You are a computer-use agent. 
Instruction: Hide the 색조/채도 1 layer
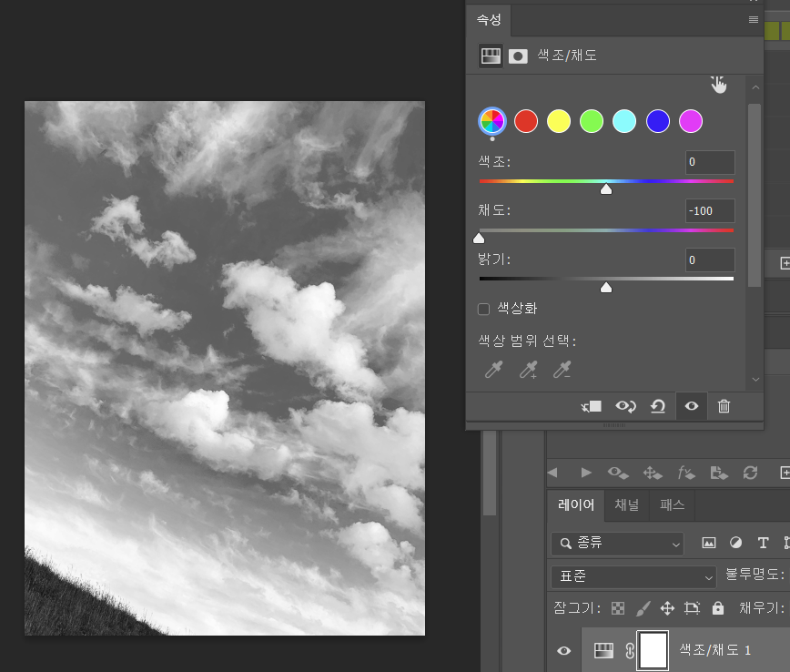coord(564,650)
